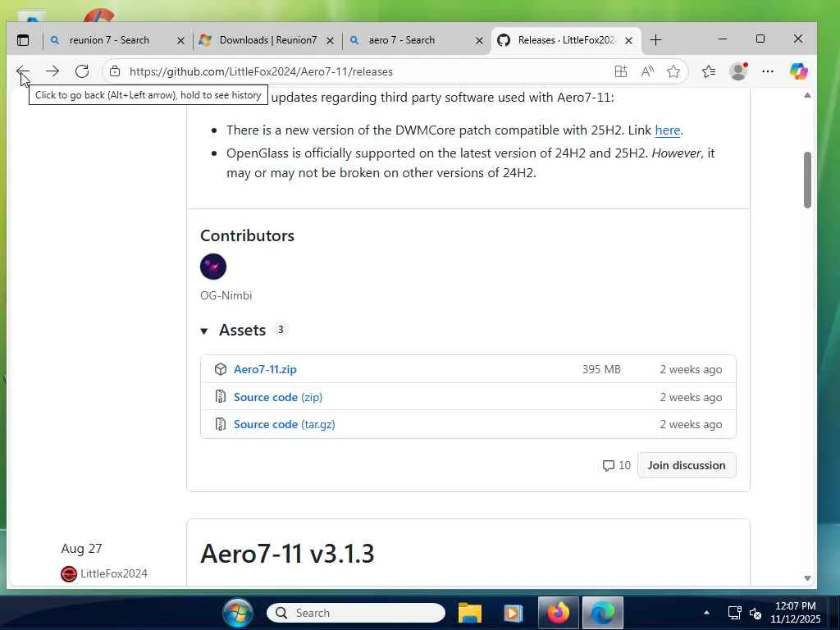The width and height of the screenshot is (840, 630).
Task: Click the github.com address bar URL
Action: click(261, 71)
